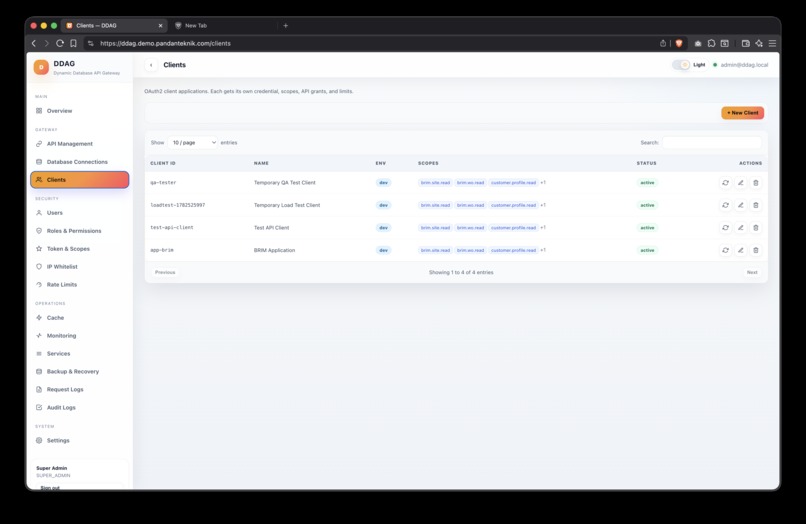Regenerate secret for qa-tester client
This screenshot has height=524, width=806.
725,183
